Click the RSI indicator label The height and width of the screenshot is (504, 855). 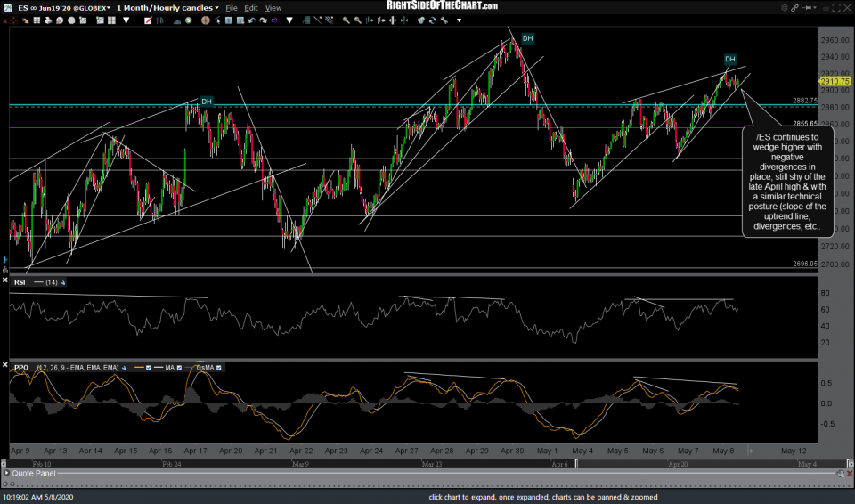coord(20,282)
